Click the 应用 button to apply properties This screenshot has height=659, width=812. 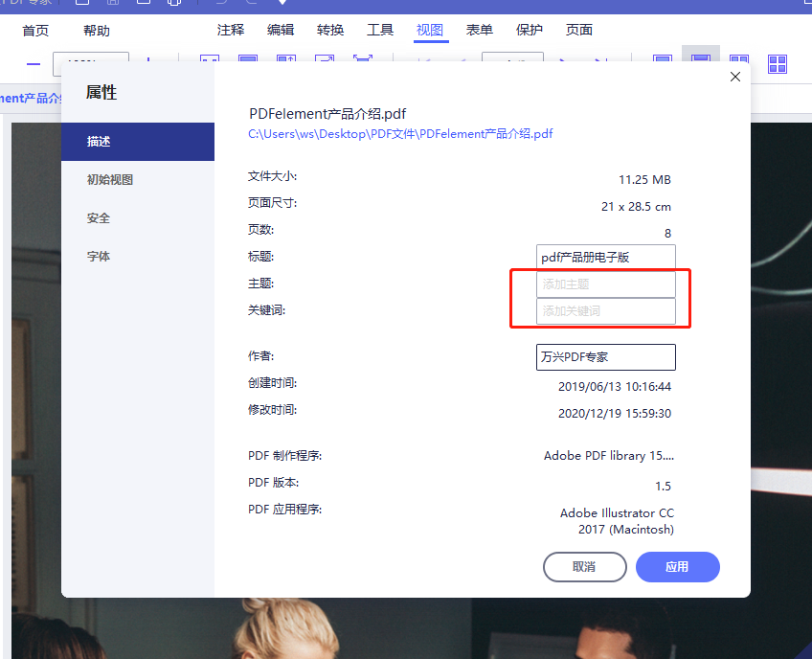(x=677, y=567)
